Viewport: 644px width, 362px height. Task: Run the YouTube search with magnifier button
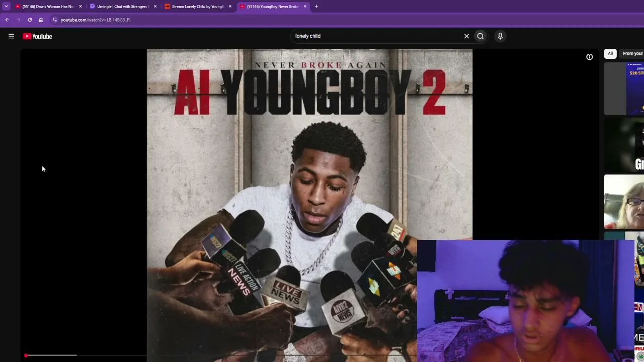pos(480,36)
